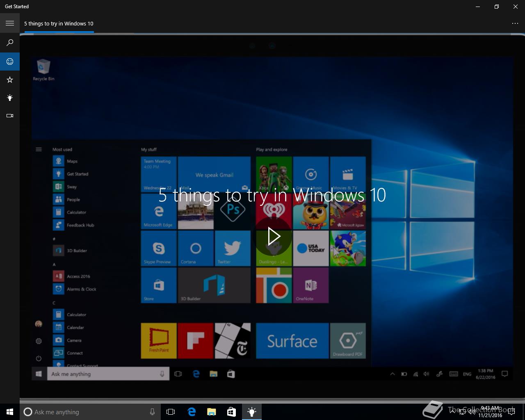Open the Windows Start button on taskbar
This screenshot has width=525, height=420.
(10, 412)
